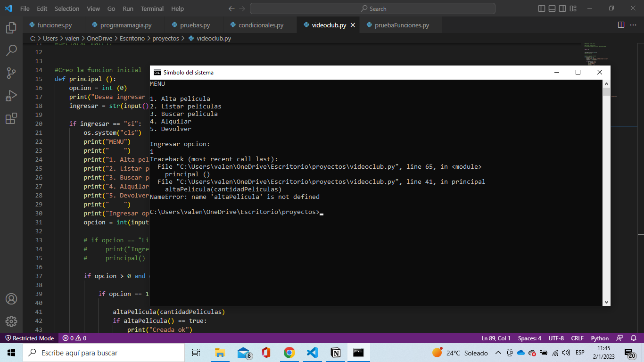The height and width of the screenshot is (362, 644).
Task: Open VS Code notifications bell
Action: tap(634, 338)
